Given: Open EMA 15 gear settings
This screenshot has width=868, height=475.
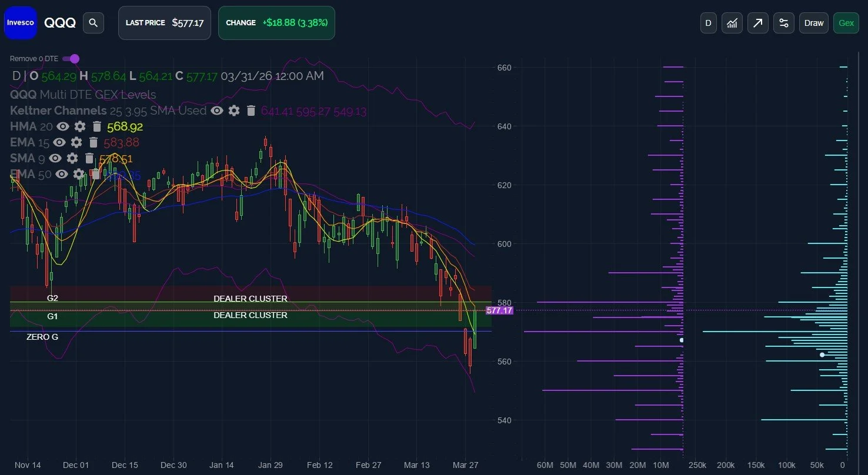Looking at the screenshot, I should [76, 142].
